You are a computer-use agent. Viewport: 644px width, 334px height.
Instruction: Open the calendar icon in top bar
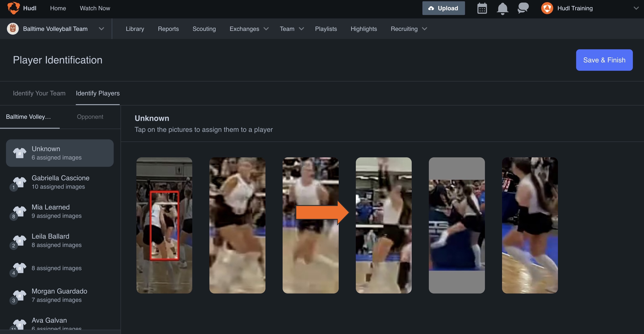(x=482, y=8)
